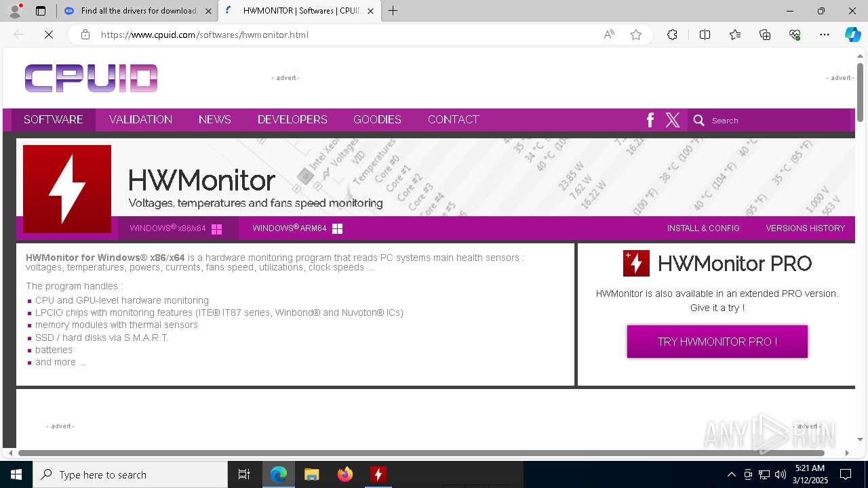Click 'memory modules with thermal sensors' text
This screenshot has width=868, height=488.
click(117, 325)
